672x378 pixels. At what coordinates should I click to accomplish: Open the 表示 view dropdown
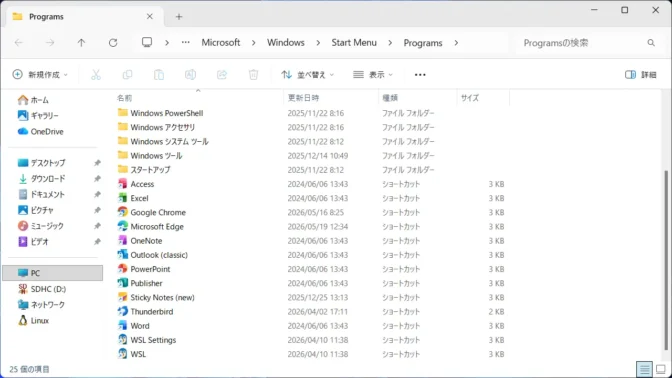point(373,75)
